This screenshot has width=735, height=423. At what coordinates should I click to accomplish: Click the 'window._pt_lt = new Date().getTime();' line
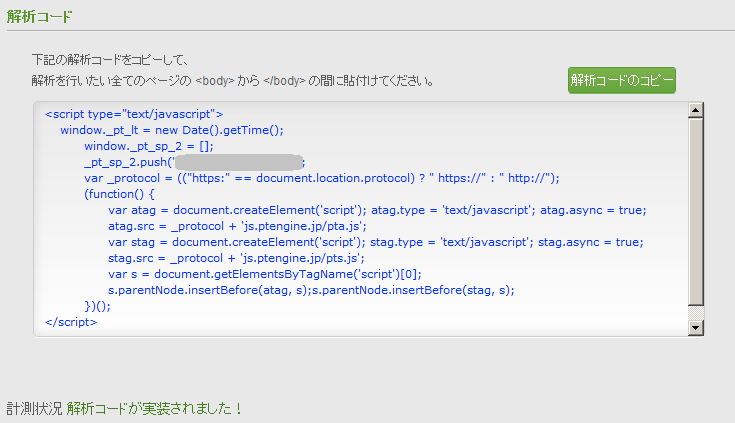click(x=172, y=130)
